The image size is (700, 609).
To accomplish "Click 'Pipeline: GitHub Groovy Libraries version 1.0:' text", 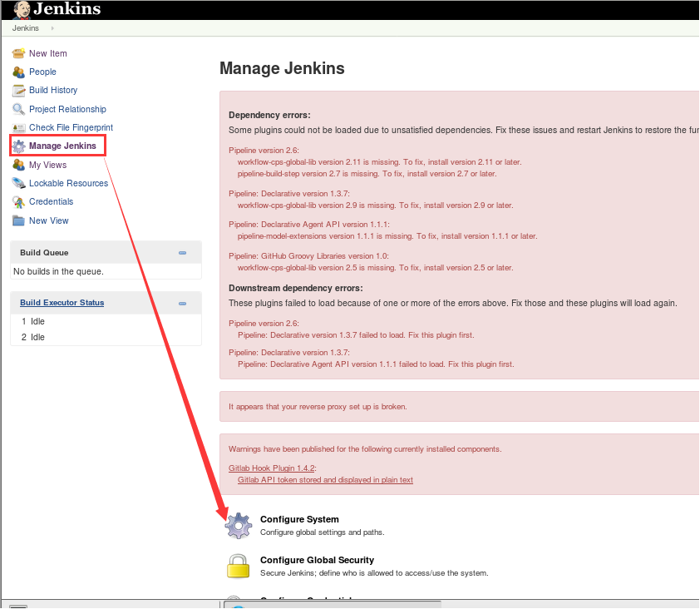I will pos(308,256).
